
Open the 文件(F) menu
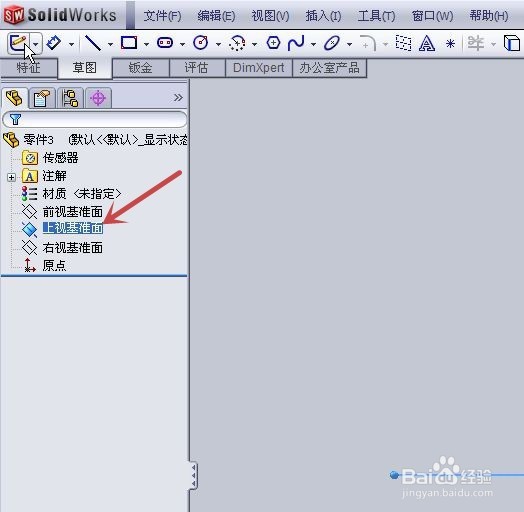point(162,16)
